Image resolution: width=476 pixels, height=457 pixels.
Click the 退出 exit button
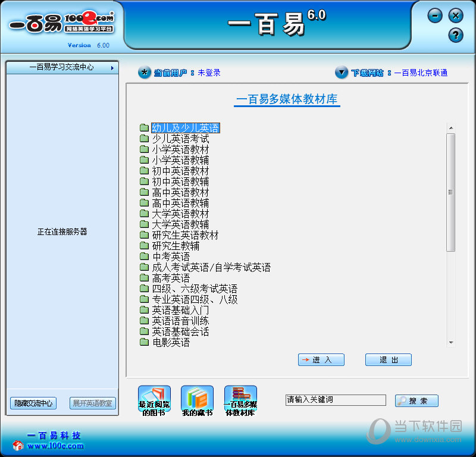point(389,360)
